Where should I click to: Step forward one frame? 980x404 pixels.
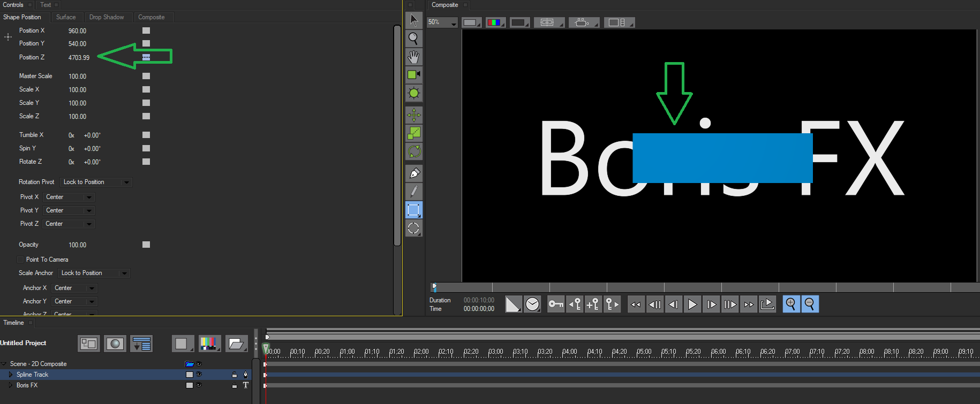coord(711,304)
